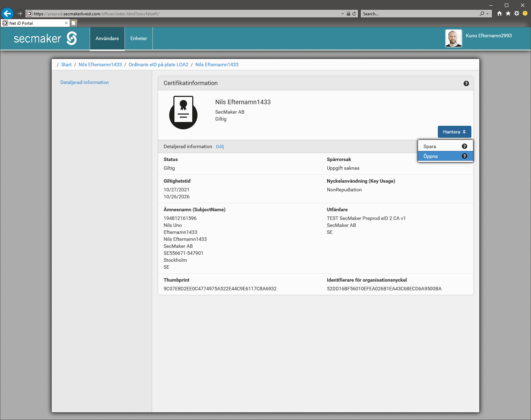Screen dimensions: 531x420
Task: Click the validity start date 10/27/2021
Action: 177,190
